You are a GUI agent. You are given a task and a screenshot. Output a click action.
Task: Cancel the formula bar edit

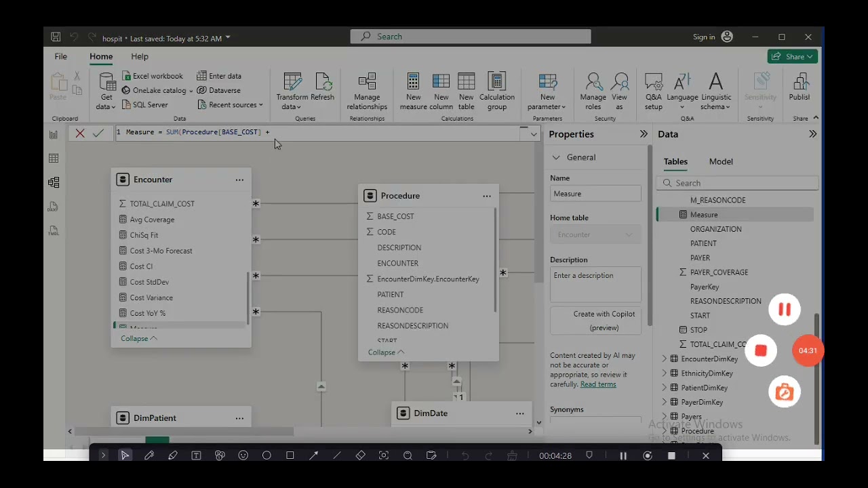(x=80, y=133)
